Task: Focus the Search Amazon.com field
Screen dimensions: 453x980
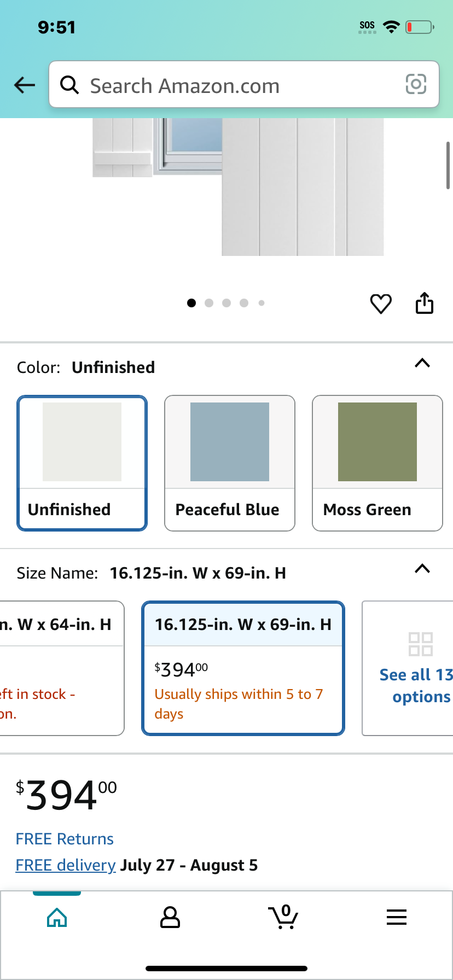Action: click(x=244, y=84)
